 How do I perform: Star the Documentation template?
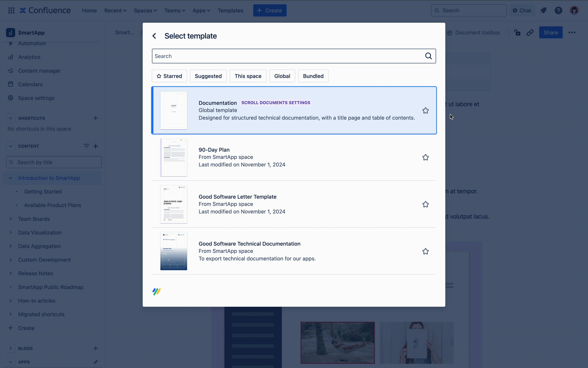(425, 111)
